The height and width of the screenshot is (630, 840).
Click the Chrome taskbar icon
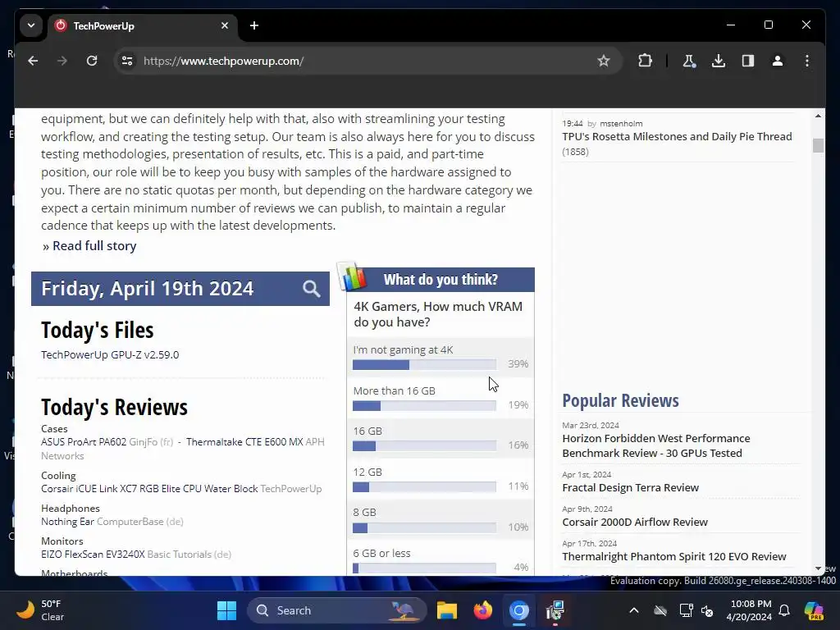(518, 610)
